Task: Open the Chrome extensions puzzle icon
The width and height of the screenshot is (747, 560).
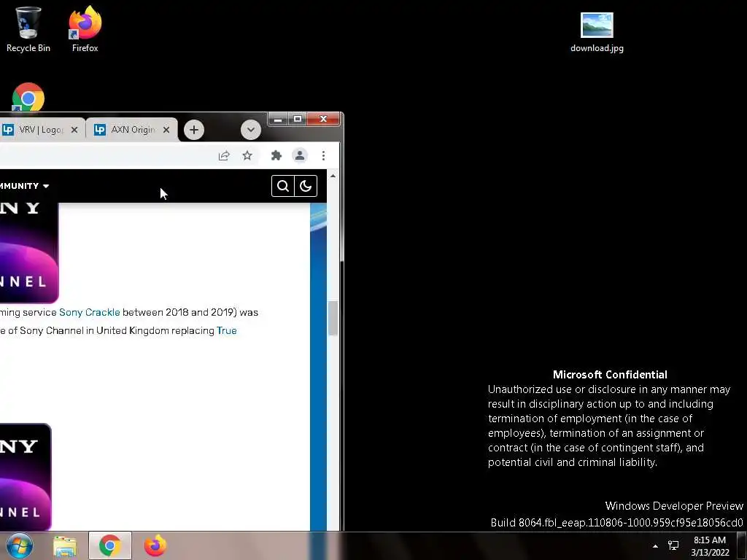Action: (x=276, y=156)
